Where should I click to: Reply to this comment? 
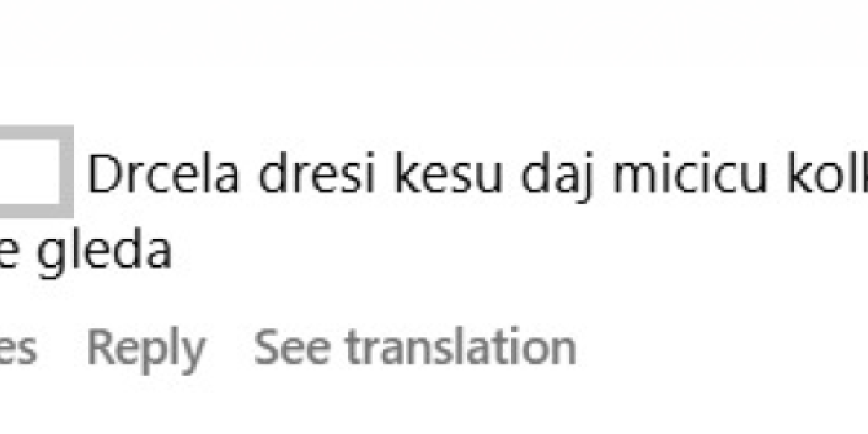point(145,348)
